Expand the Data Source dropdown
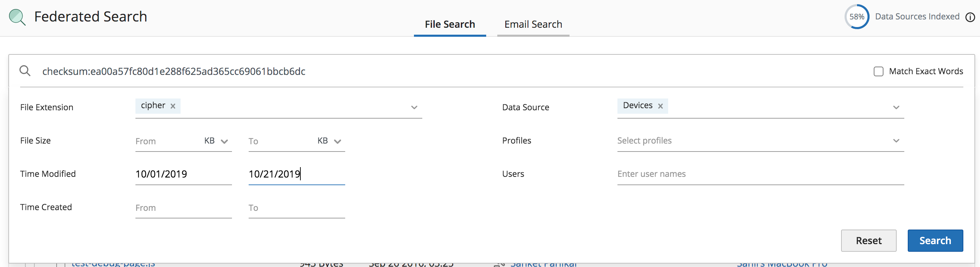Screen dimensions: 980x267 (896, 107)
